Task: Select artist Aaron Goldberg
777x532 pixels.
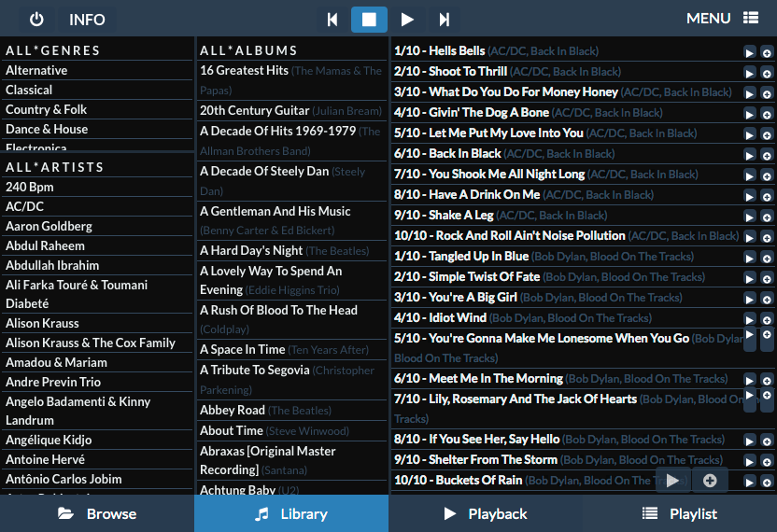Action: [x=97, y=227]
